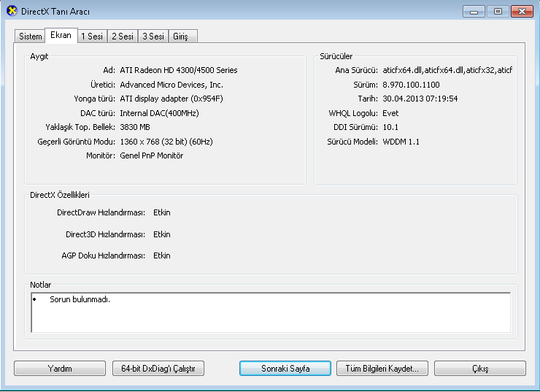
Task: Click the 'Sürücü Modeli:' label
Action: (x=352, y=142)
